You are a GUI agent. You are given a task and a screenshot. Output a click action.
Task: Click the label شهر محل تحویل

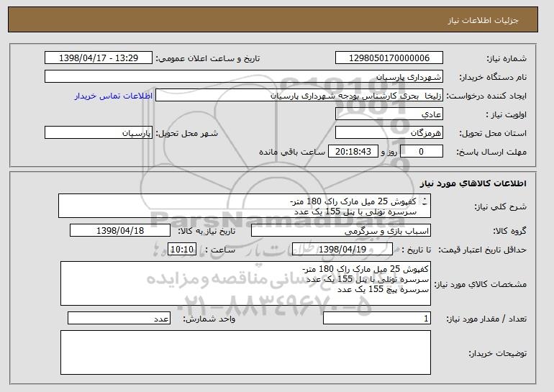(x=187, y=133)
